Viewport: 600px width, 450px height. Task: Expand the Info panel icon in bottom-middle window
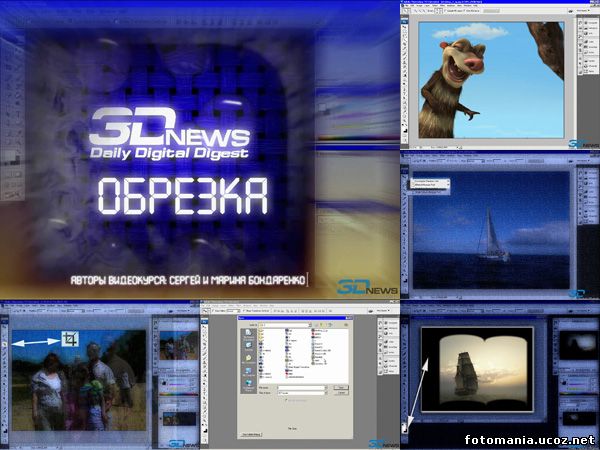[386, 333]
